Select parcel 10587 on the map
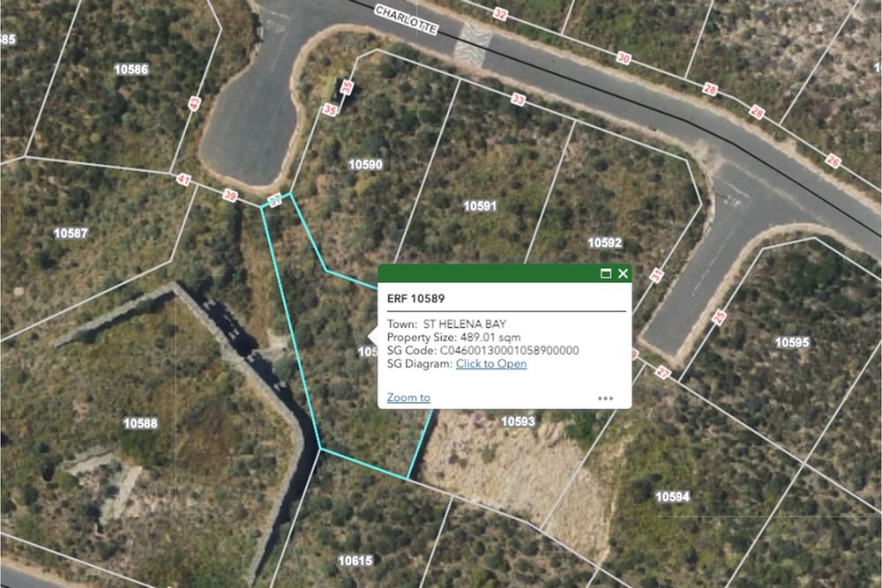882x588 pixels. coord(71,234)
